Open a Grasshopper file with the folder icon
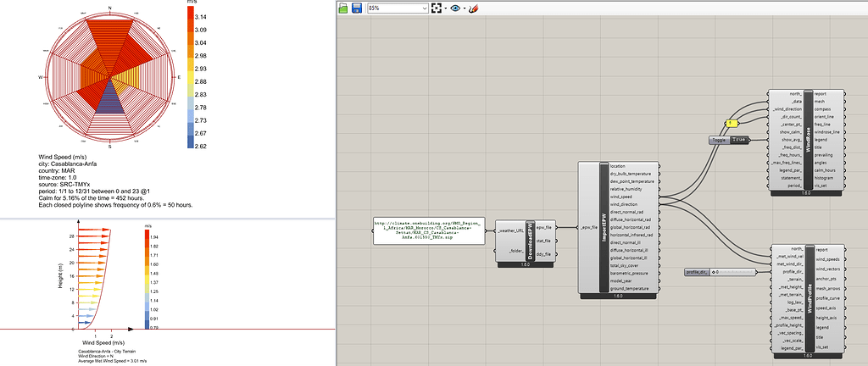The height and width of the screenshot is (366, 868). tap(343, 8)
